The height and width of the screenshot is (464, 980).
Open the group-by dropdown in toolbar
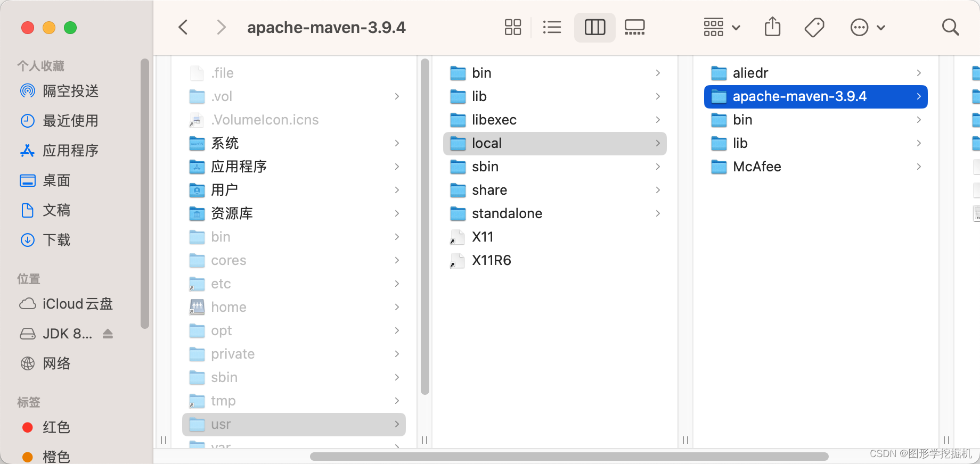coord(722,27)
